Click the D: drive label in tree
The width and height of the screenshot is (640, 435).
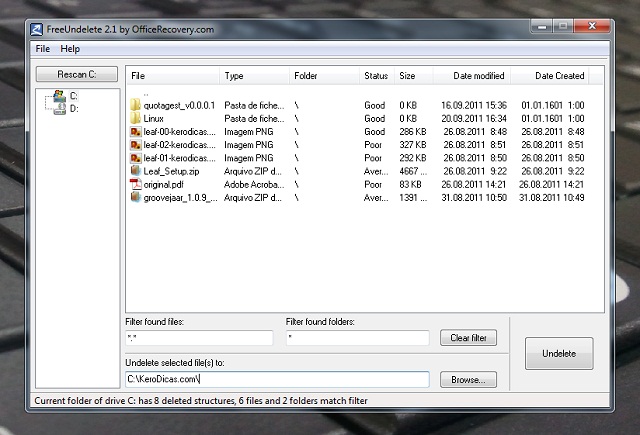click(74, 109)
